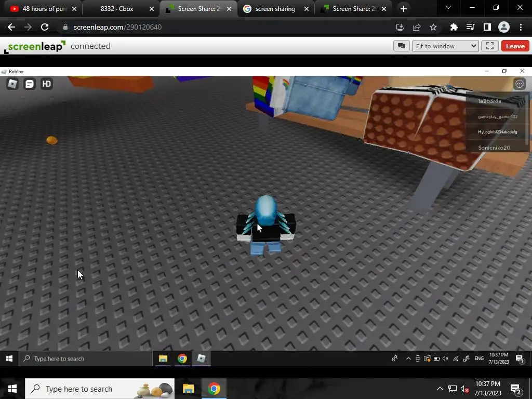Close the active Screen Share tab
Viewport: 532px width, 399px height.
click(229, 9)
